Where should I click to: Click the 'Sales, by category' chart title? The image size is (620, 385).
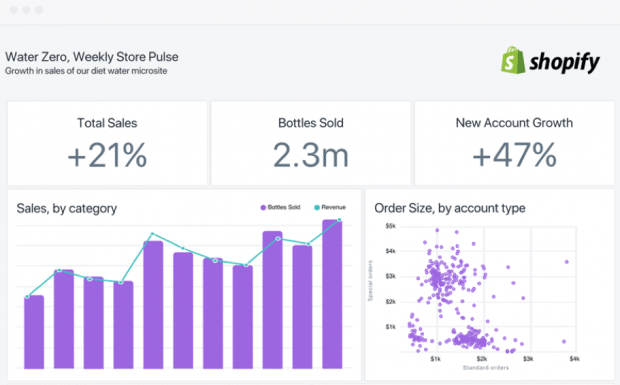67,208
